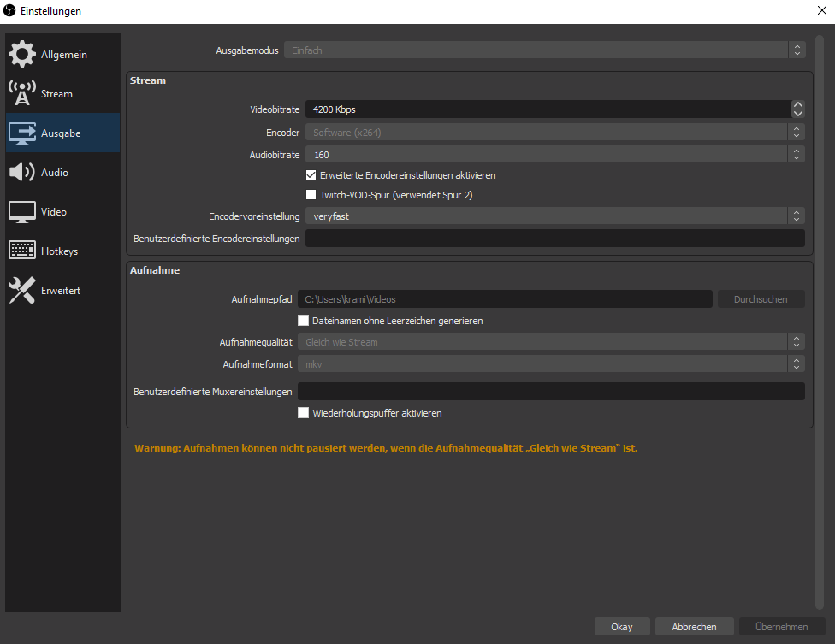This screenshot has width=835, height=644.
Task: Click the Allgemein gear icon
Action: [x=22, y=55]
